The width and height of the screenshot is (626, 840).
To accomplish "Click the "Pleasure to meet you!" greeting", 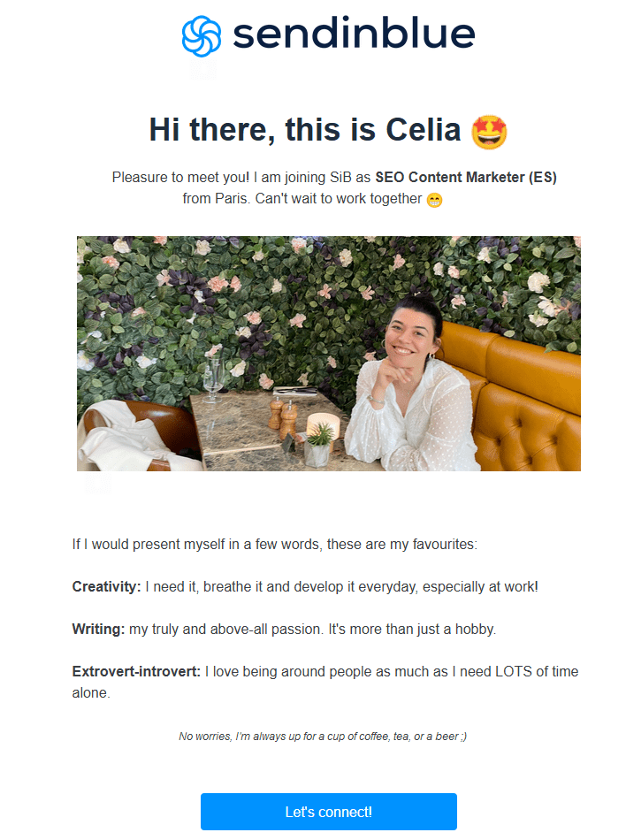I will tap(180, 178).
